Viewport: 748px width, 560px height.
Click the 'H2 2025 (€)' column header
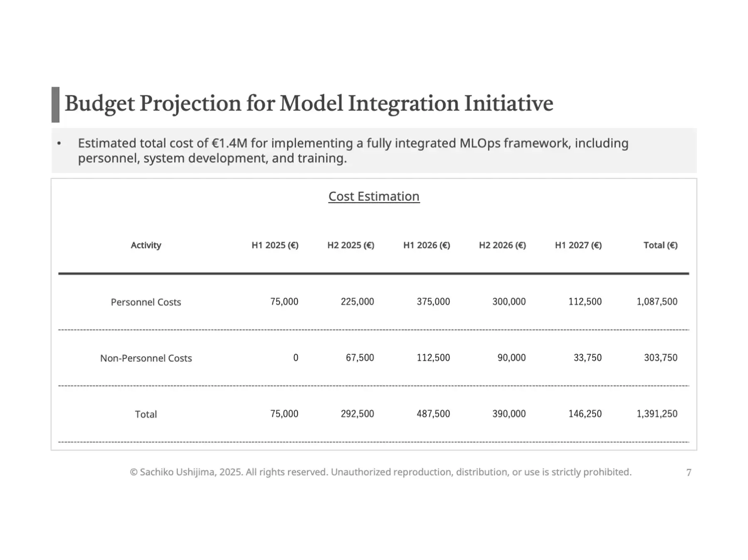(351, 245)
